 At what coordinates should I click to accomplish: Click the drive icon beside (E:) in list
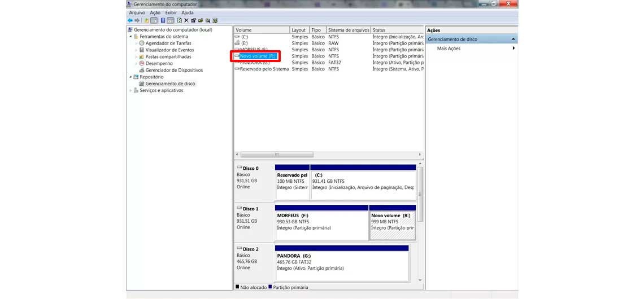tap(237, 43)
